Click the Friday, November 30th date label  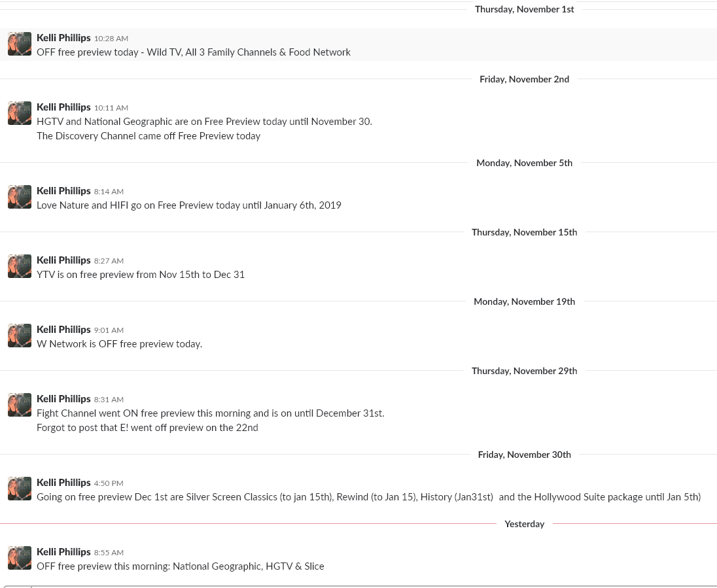[524, 455]
